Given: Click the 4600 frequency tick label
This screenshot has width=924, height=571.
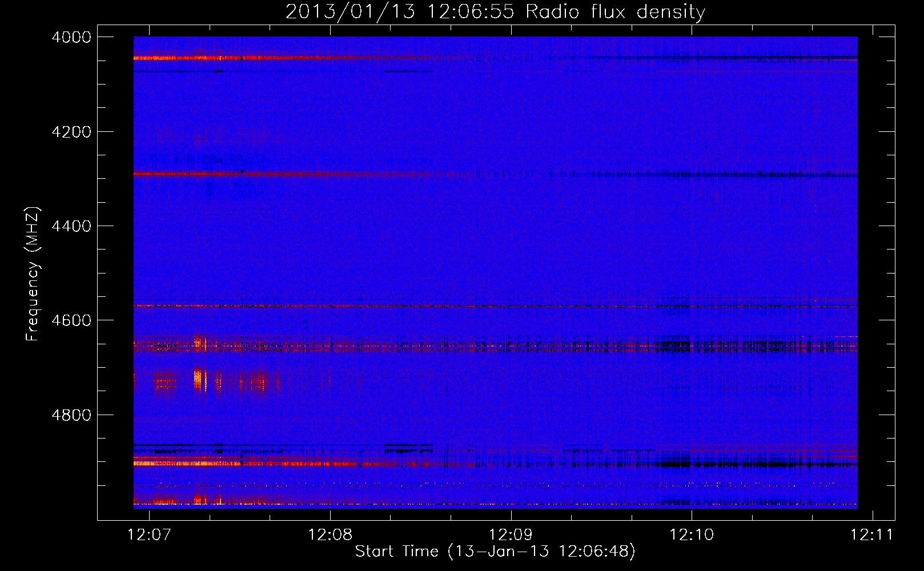Looking at the screenshot, I should coord(71,320).
